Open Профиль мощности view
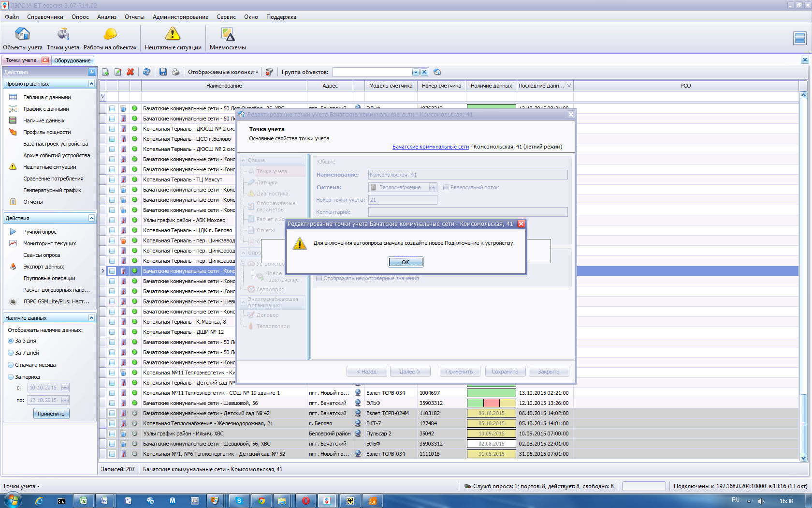This screenshot has height=508, width=812. (x=47, y=132)
